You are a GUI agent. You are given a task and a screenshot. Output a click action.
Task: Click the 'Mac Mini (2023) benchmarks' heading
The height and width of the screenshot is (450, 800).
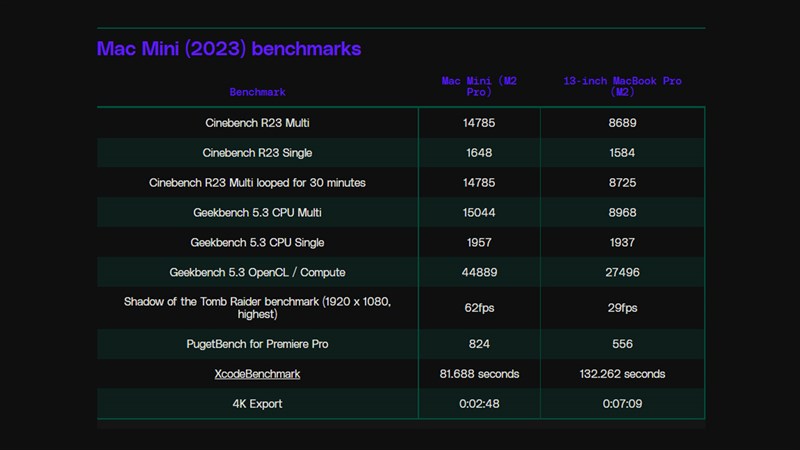(229, 49)
